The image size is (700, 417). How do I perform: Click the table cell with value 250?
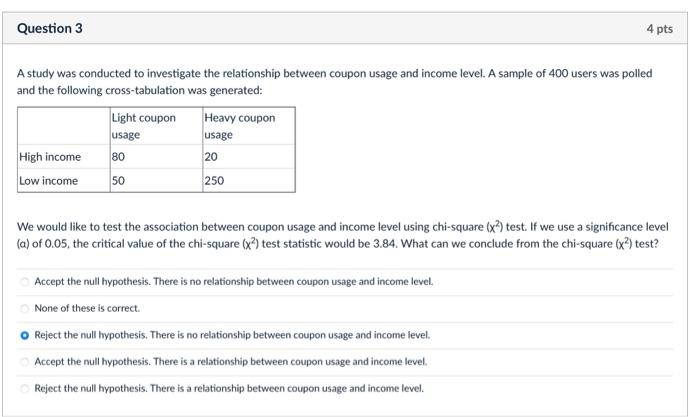click(249, 180)
